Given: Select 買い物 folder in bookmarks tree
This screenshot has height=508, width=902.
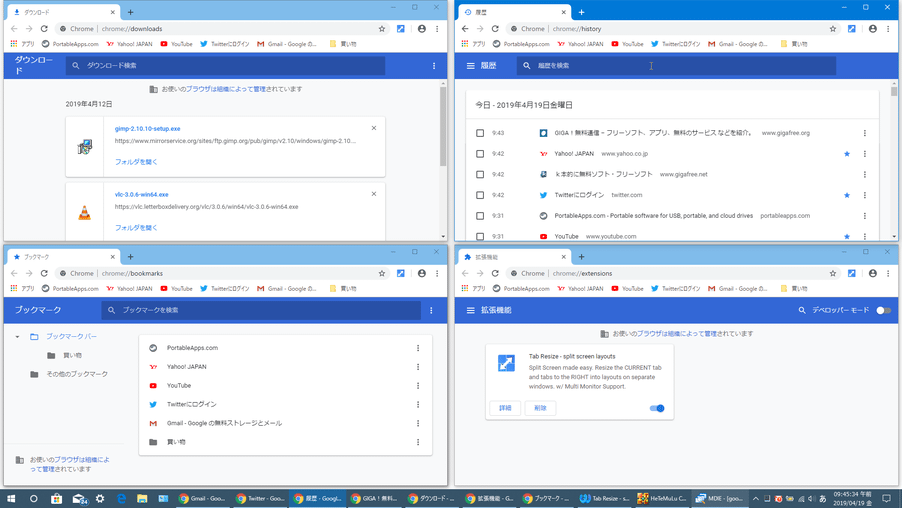Looking at the screenshot, I should 64,356.
